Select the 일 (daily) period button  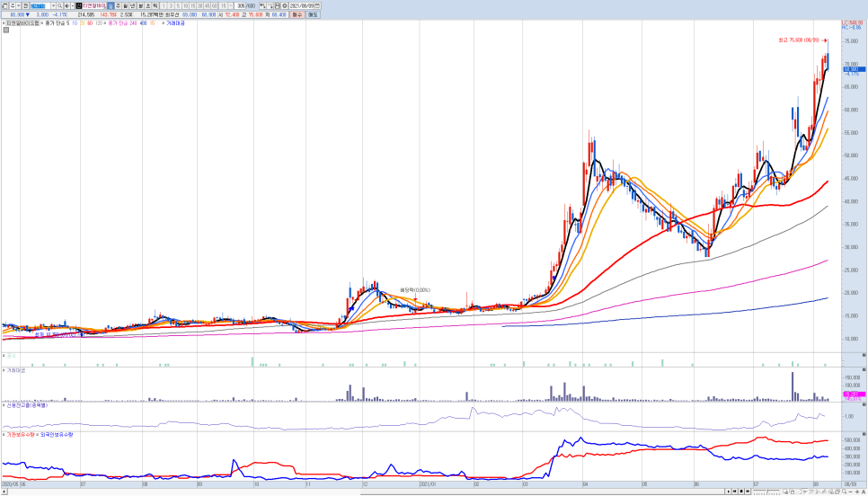coord(111,6)
